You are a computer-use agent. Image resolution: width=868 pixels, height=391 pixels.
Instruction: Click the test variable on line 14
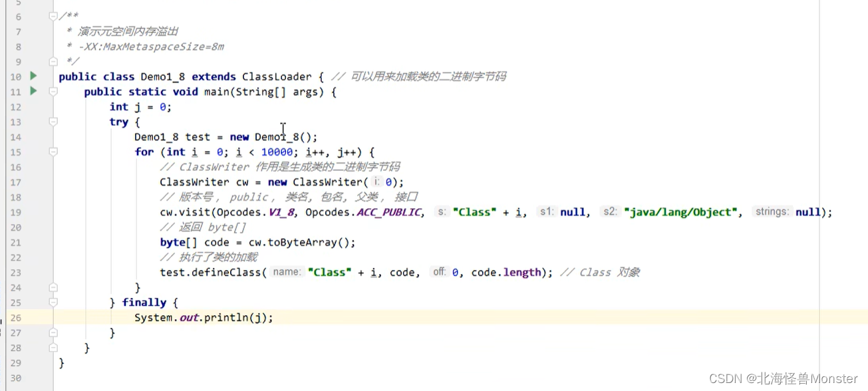(x=198, y=137)
